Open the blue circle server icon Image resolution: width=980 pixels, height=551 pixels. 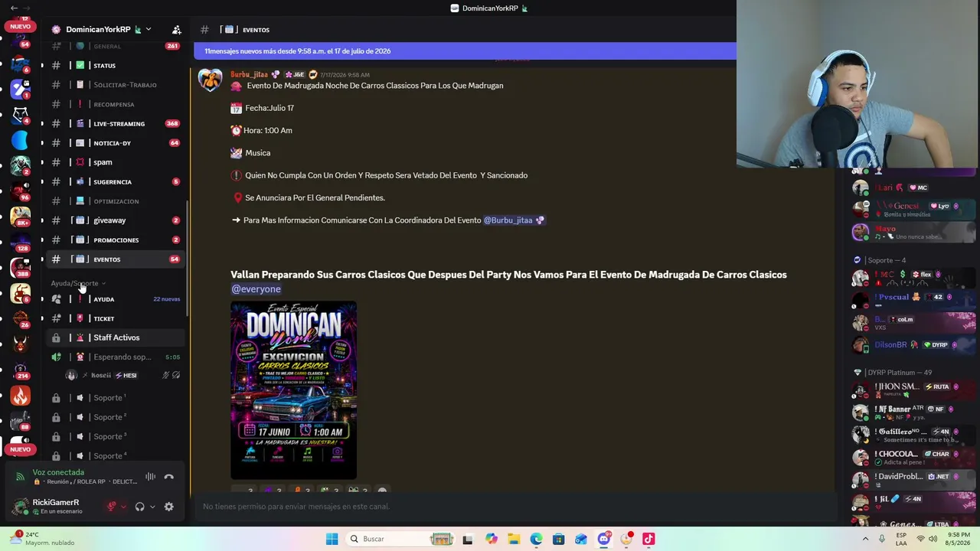pyautogui.click(x=21, y=141)
